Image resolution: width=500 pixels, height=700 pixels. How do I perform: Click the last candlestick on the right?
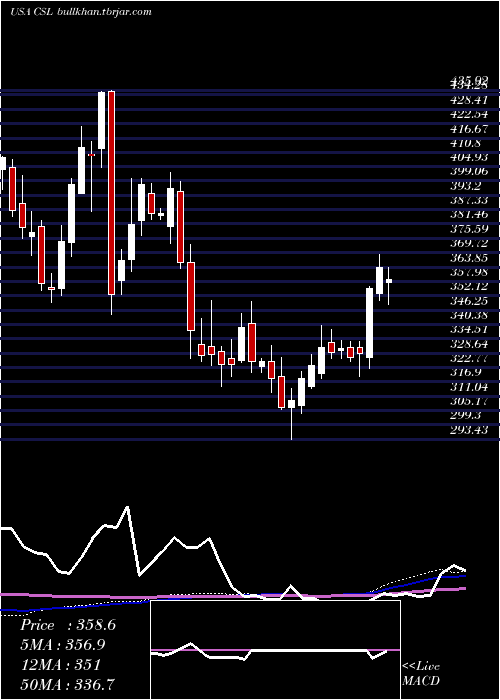tap(388, 286)
